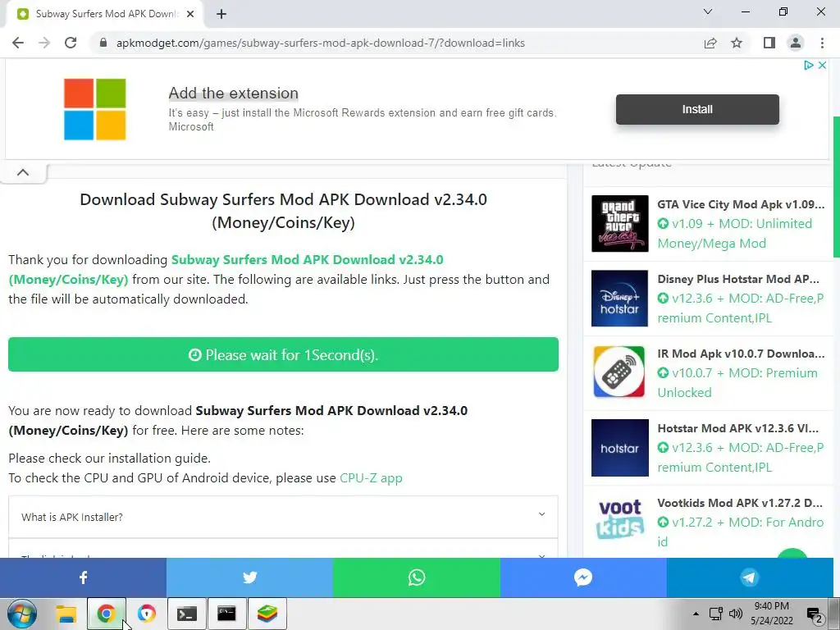Click the network tray icon

pyautogui.click(x=715, y=614)
